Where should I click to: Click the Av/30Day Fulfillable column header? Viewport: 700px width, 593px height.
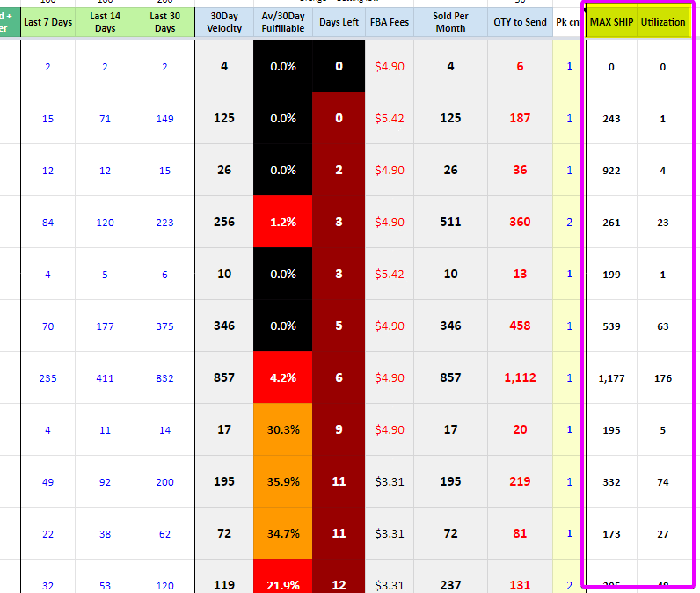(283, 22)
